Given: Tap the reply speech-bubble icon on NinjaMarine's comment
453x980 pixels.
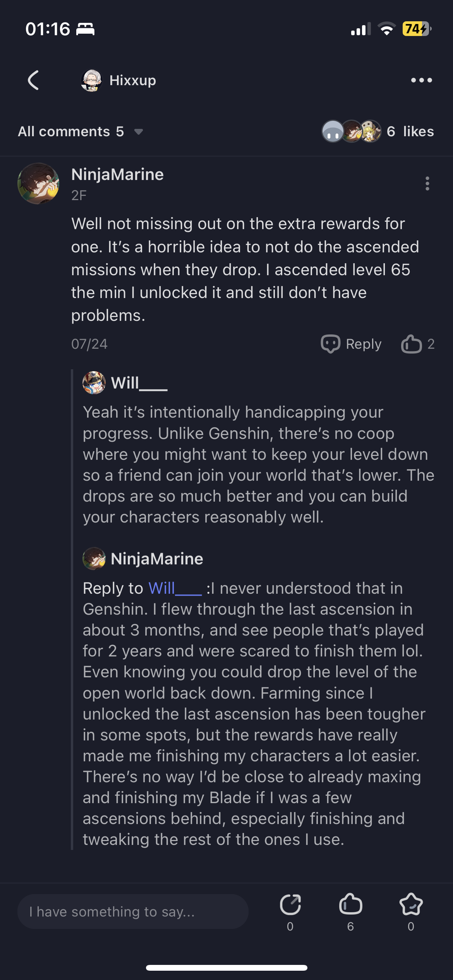Looking at the screenshot, I should click(331, 344).
